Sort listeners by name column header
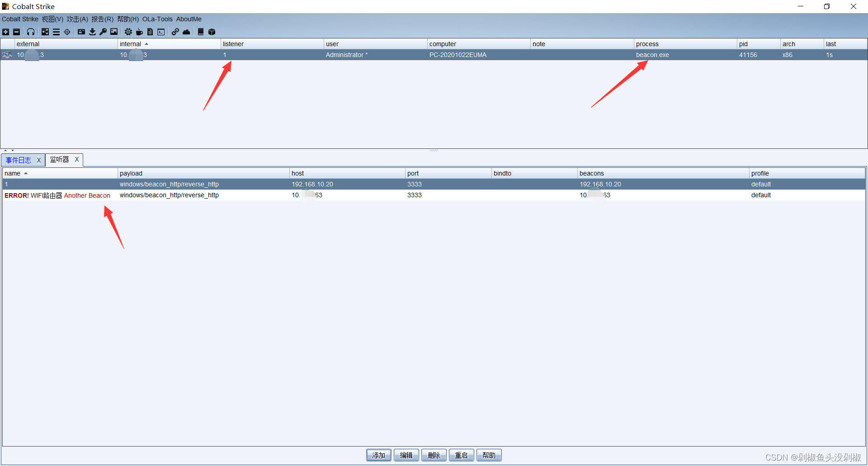 [60, 173]
